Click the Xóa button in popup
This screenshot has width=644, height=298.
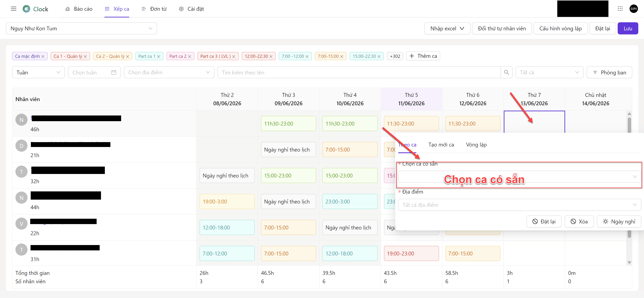pyautogui.click(x=579, y=222)
